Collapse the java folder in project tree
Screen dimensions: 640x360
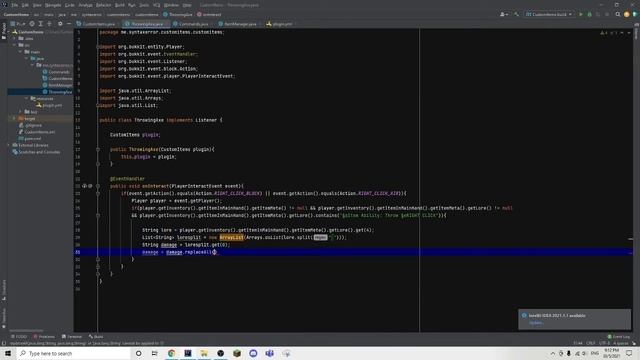coord(26,58)
